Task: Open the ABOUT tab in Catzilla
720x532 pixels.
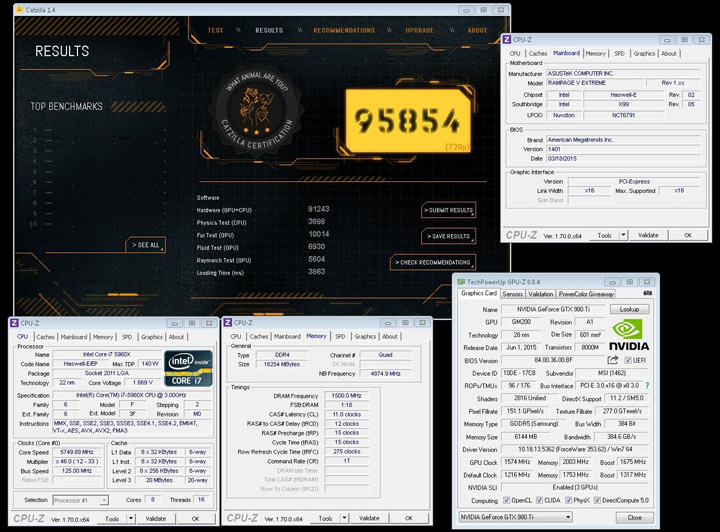Action: click(477, 30)
